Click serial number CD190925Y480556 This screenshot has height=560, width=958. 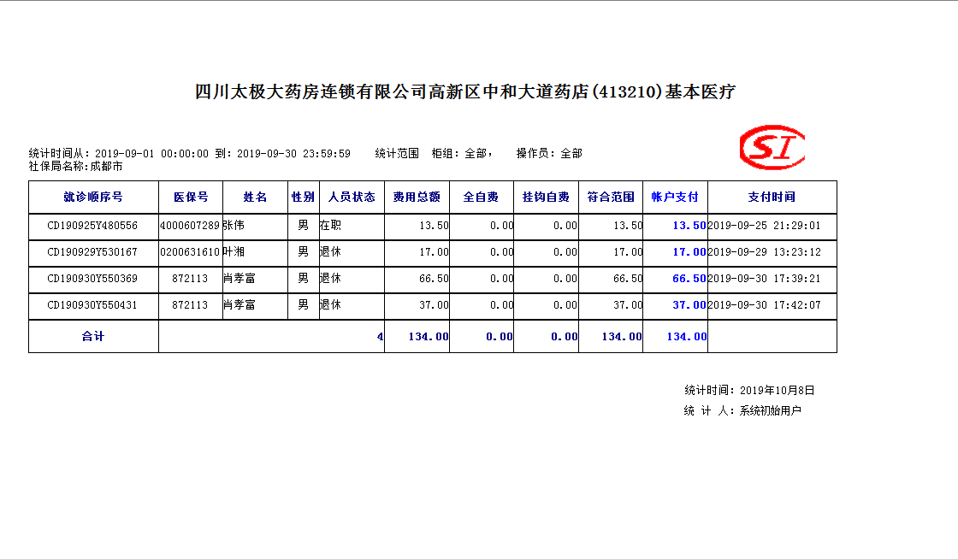click(x=92, y=226)
